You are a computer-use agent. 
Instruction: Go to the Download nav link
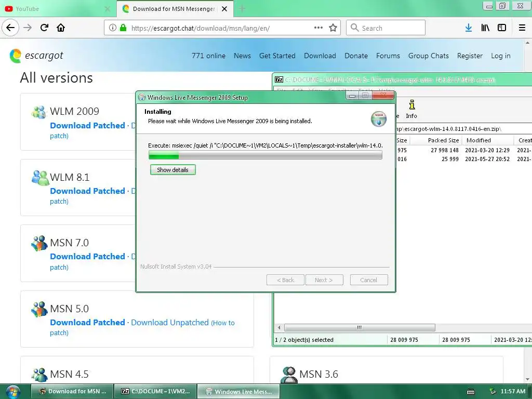pos(320,56)
